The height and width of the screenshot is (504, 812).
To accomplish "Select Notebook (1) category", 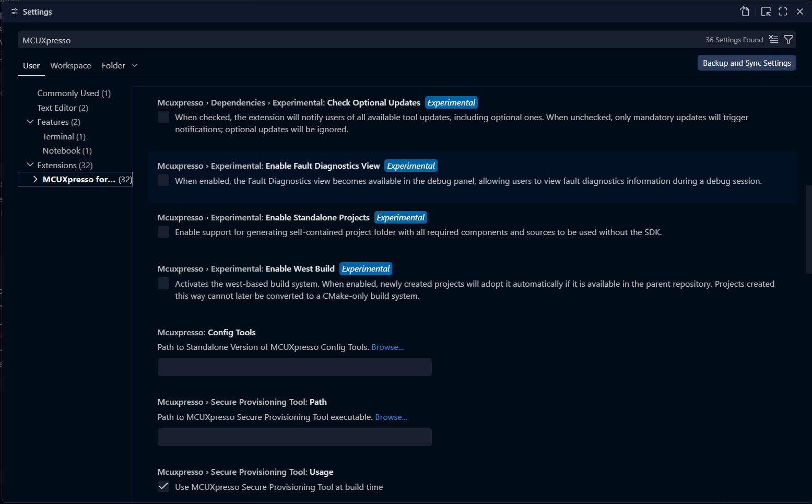I will [67, 151].
